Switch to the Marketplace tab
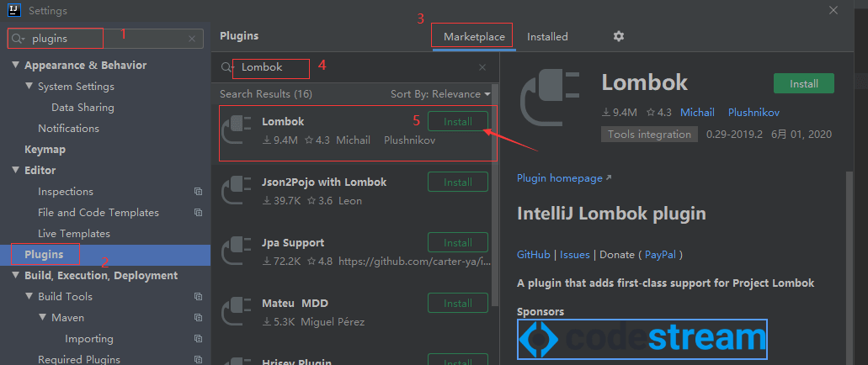Viewport: 868px width, 365px height. click(x=474, y=37)
